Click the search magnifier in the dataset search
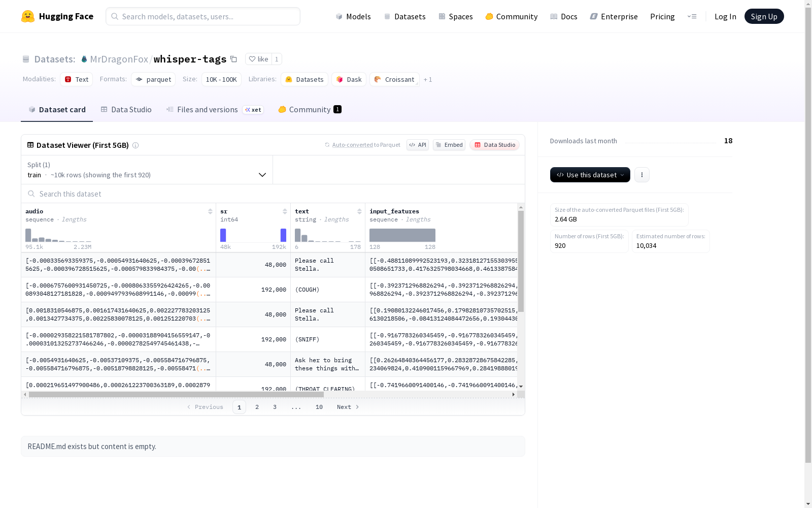Image resolution: width=812 pixels, height=508 pixels. tap(31, 194)
